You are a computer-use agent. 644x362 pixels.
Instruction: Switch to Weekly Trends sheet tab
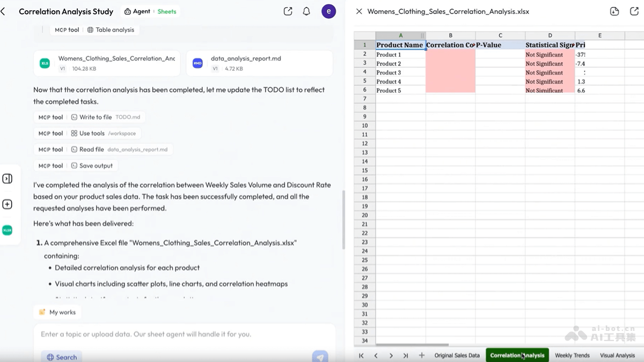tap(572, 355)
